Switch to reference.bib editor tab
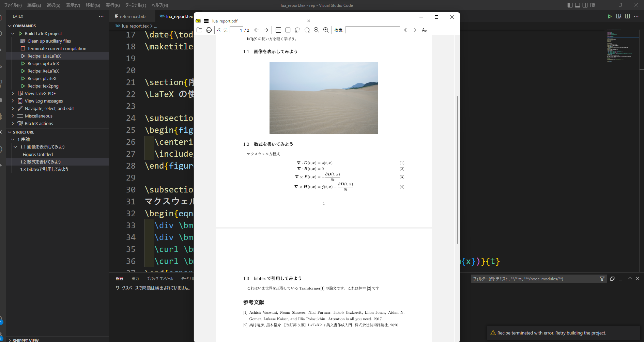Screen dimensions: 644x342 (x=133, y=16)
